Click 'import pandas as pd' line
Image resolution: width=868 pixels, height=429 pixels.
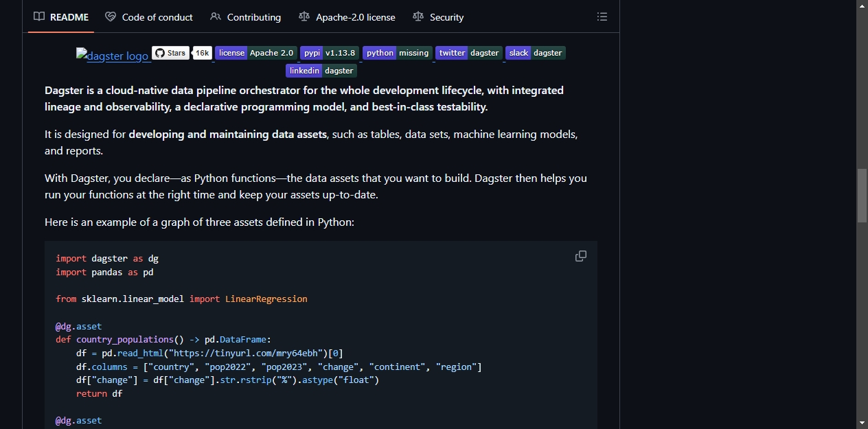click(104, 273)
